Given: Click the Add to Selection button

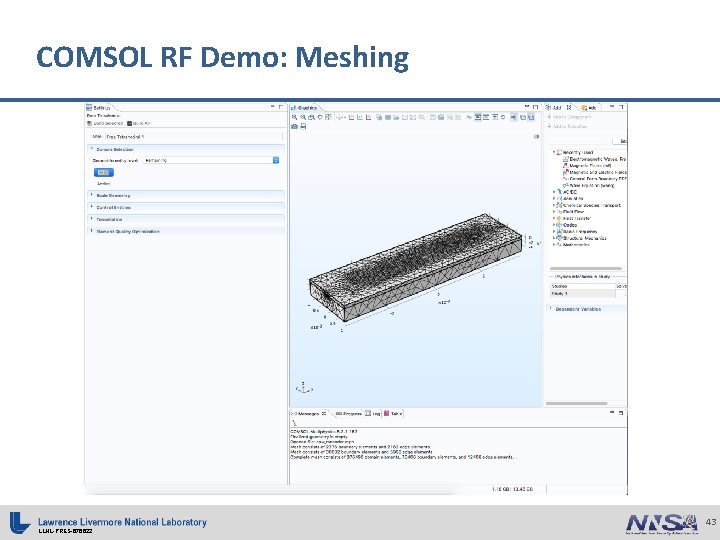Looking at the screenshot, I should point(568,126).
